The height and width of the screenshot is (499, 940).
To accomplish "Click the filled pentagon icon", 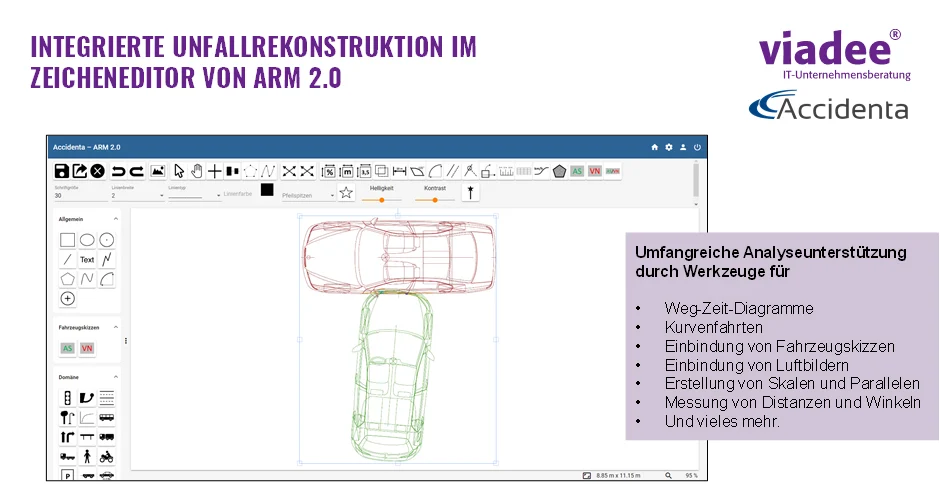I will tap(559, 171).
